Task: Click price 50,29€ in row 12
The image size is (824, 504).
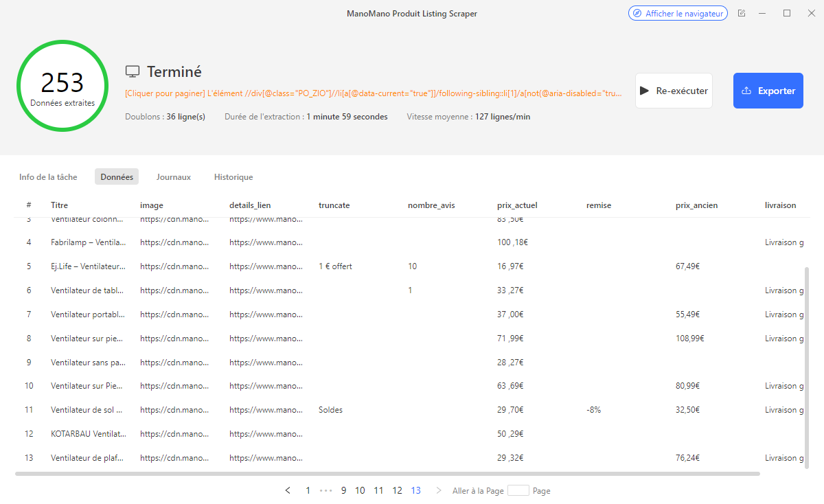Action: tap(510, 434)
